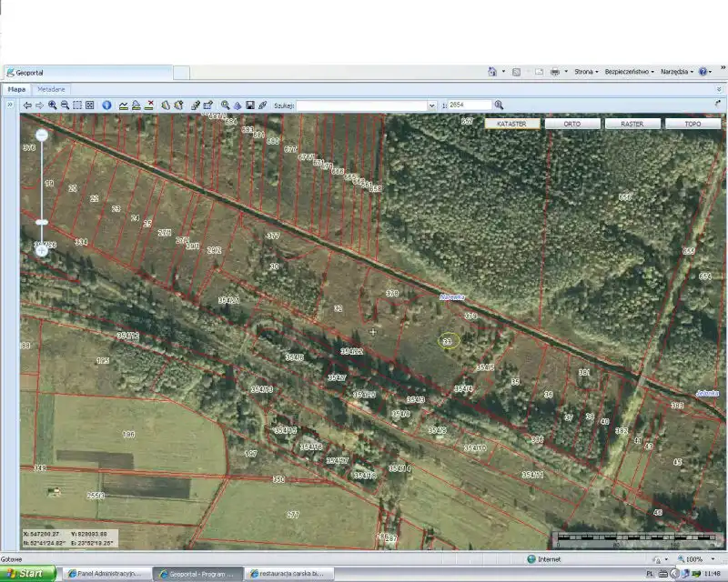Screen dimensions: 728x582
Task: Expand the Strona browser menu
Action: (585, 72)
